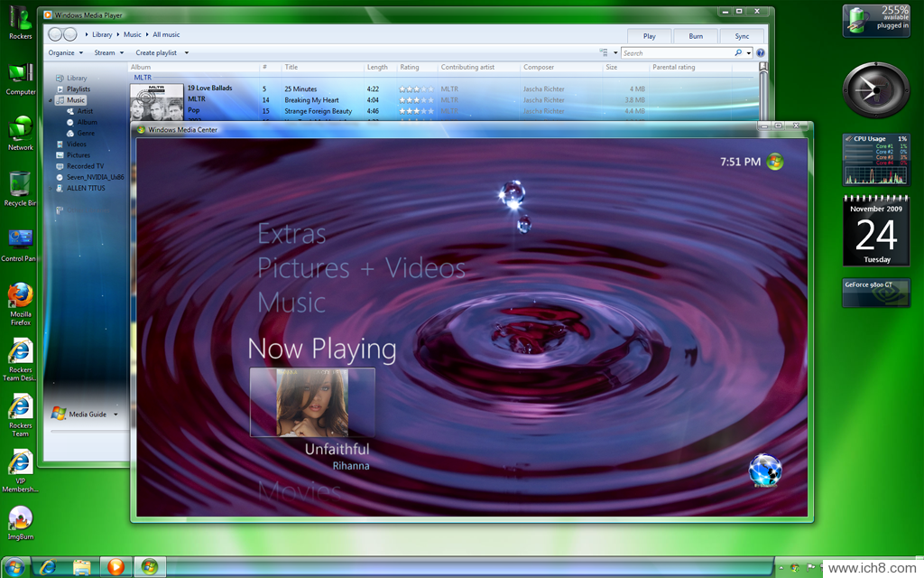Open the Recycle Bin on desktop

(20, 189)
